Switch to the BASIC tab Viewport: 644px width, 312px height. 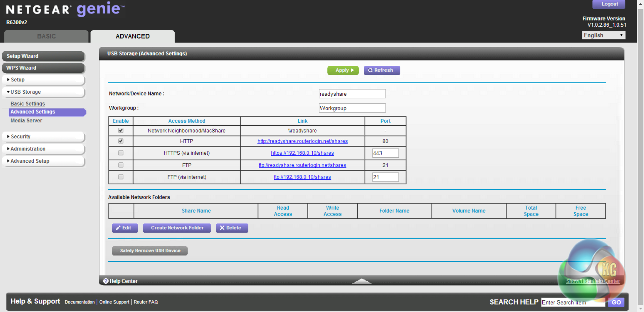click(x=46, y=36)
